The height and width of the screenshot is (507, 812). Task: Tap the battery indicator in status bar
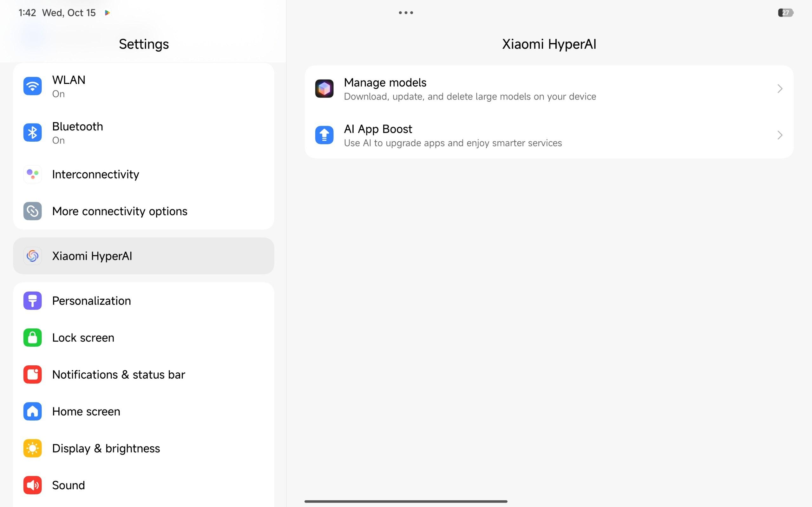pos(785,13)
